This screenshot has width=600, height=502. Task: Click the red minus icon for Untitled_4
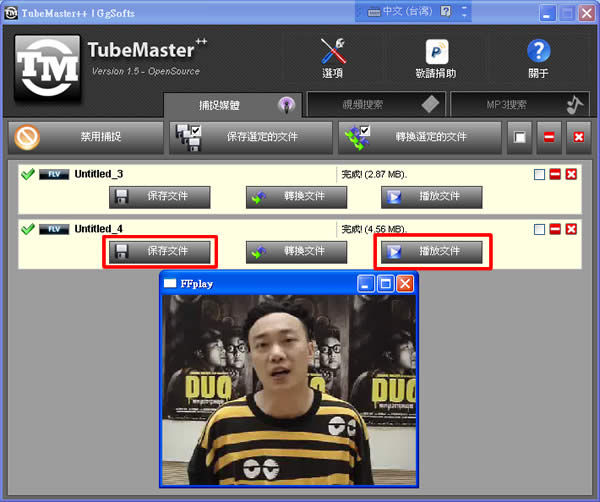pyautogui.click(x=555, y=229)
